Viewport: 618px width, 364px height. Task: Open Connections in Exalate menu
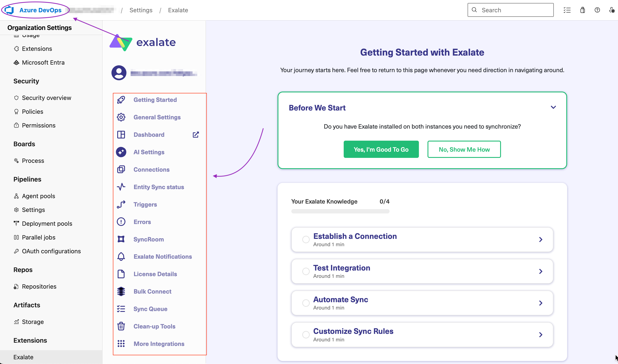(x=151, y=170)
